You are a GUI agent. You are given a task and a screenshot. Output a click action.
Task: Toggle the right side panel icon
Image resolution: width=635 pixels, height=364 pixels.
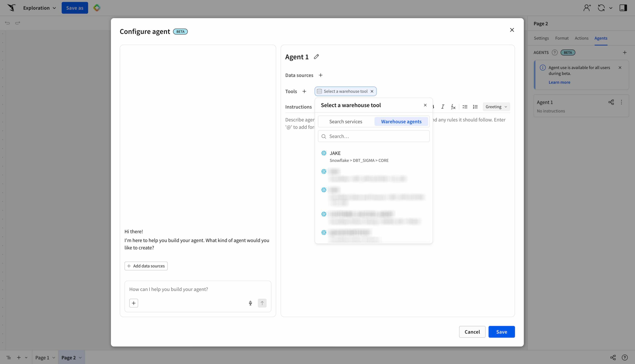click(623, 8)
